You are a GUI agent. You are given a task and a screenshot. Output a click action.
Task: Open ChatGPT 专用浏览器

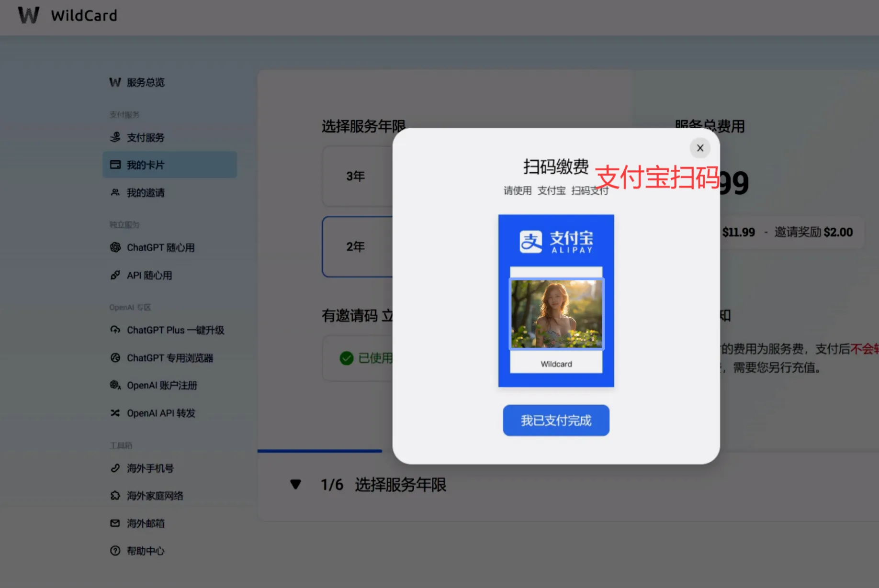pyautogui.click(x=169, y=358)
